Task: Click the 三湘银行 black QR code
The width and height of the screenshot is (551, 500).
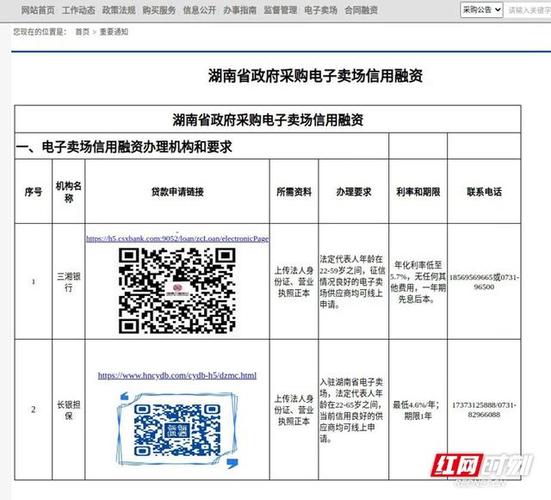Action: [x=177, y=291]
